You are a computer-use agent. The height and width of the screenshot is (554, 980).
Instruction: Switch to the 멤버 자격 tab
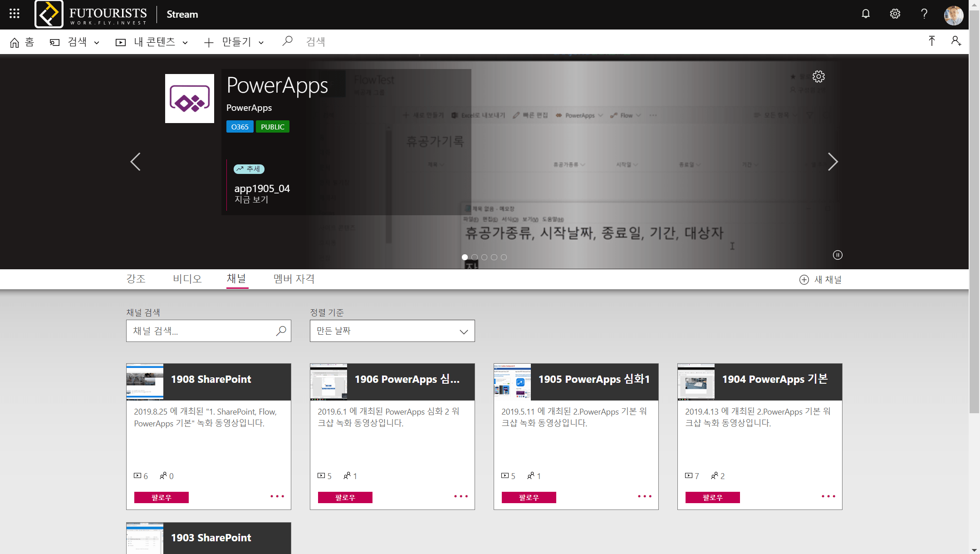coord(294,279)
